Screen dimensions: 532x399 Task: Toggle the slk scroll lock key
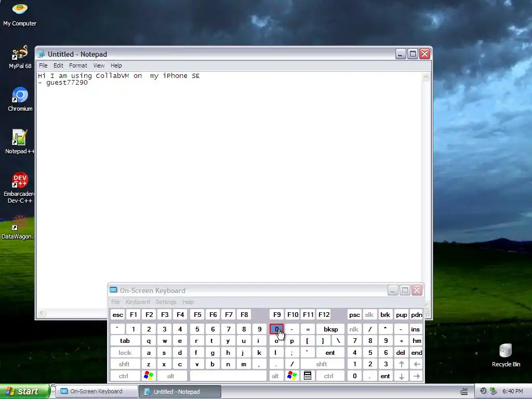[x=369, y=314]
